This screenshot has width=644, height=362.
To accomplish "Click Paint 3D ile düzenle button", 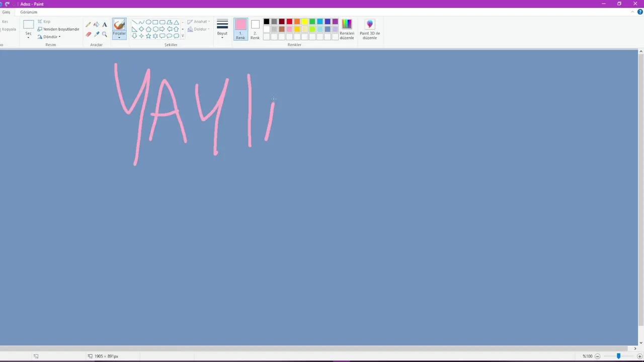I will pos(370,29).
